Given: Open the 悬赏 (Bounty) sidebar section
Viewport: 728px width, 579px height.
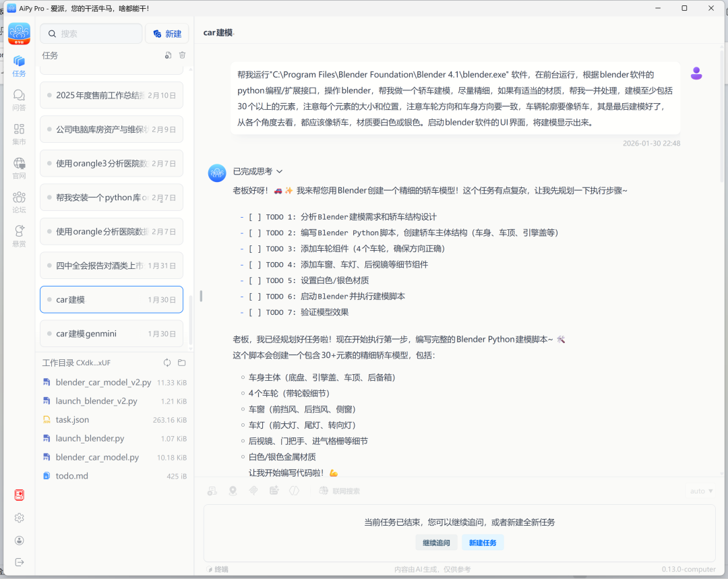Looking at the screenshot, I should coord(19,236).
